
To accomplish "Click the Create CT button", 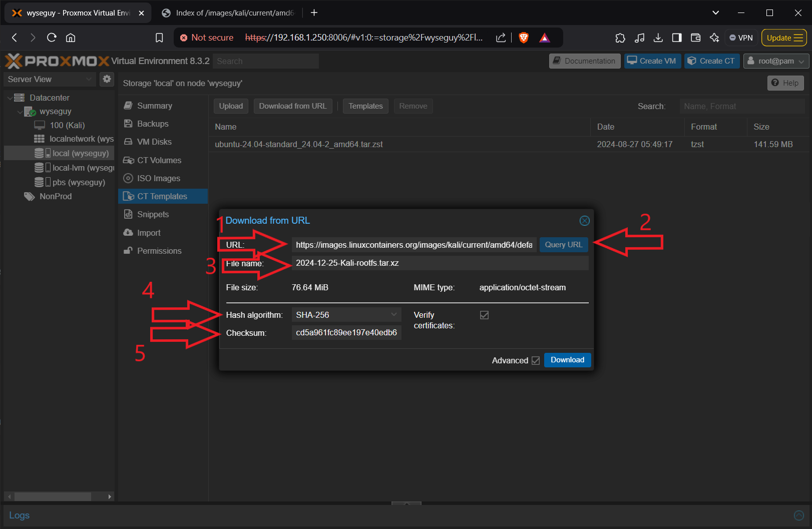I will click(712, 61).
